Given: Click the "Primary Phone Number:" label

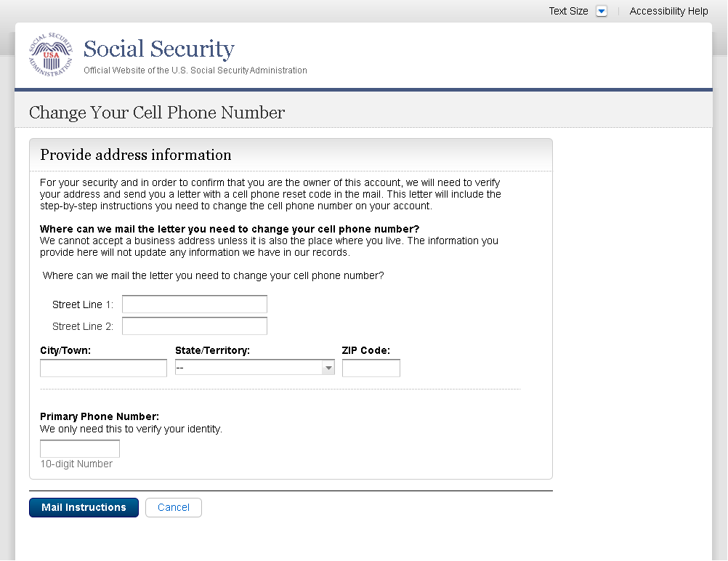Looking at the screenshot, I should (99, 416).
